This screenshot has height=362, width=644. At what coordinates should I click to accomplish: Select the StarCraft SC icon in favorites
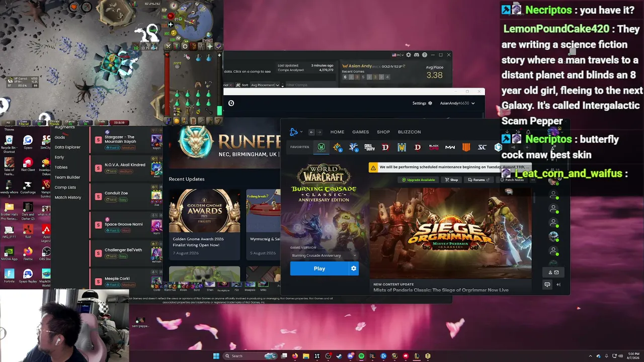(482, 147)
